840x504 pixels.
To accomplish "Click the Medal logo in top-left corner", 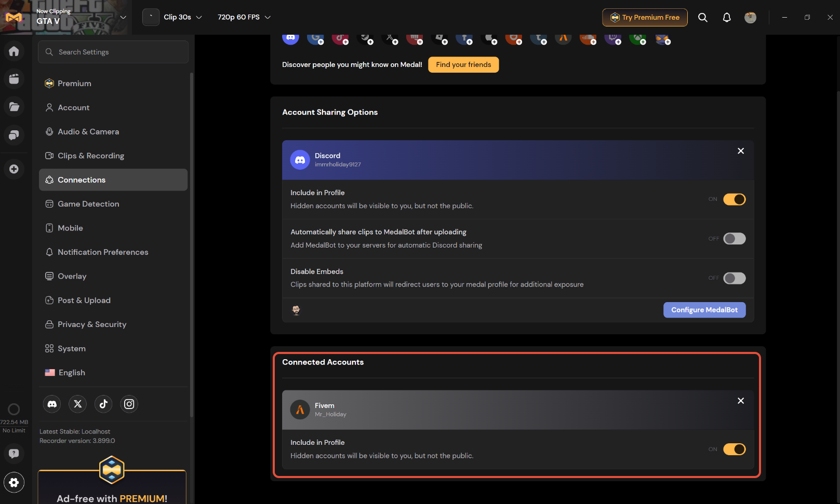I will [14, 17].
